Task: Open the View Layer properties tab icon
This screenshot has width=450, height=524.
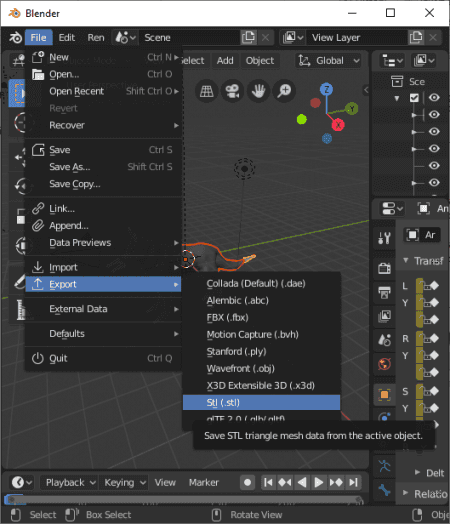Action: click(384, 316)
